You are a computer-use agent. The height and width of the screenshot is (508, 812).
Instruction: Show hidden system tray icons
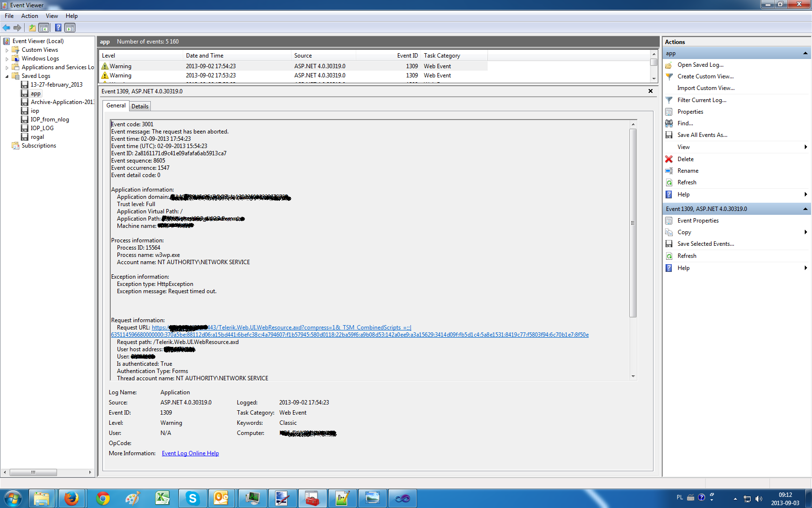(x=735, y=499)
